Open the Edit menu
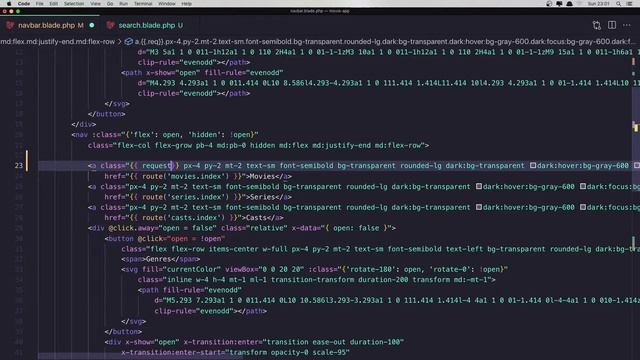The height and width of the screenshot is (360, 640). click(53, 4)
